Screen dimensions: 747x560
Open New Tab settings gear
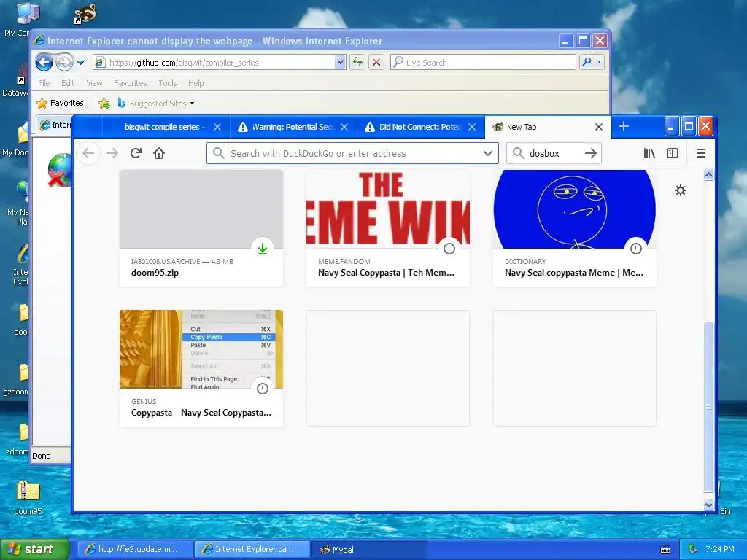tap(681, 190)
